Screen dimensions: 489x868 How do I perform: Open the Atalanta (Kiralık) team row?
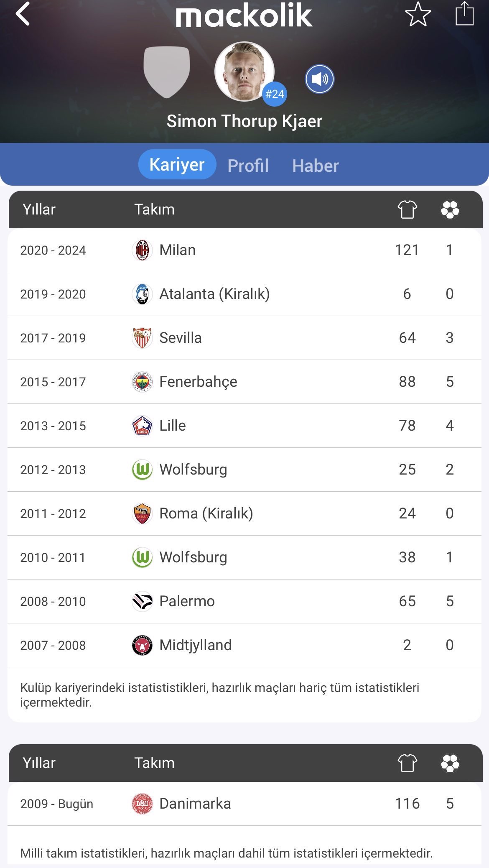click(x=244, y=294)
